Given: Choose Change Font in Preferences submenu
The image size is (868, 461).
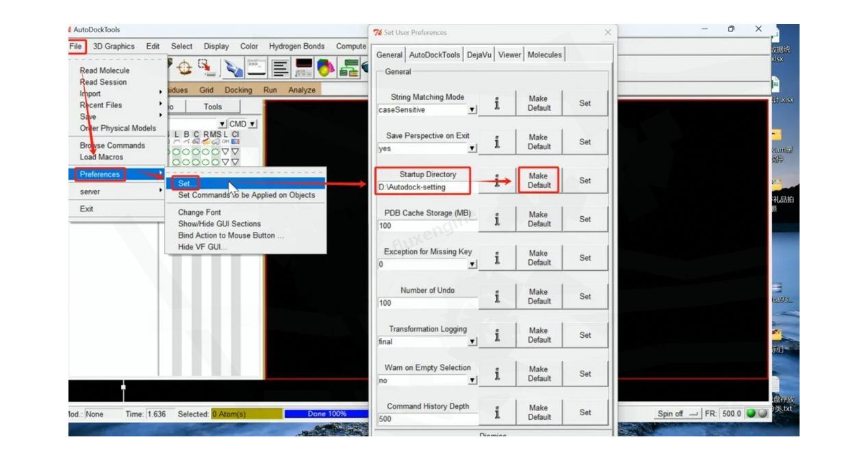Looking at the screenshot, I should click(199, 212).
